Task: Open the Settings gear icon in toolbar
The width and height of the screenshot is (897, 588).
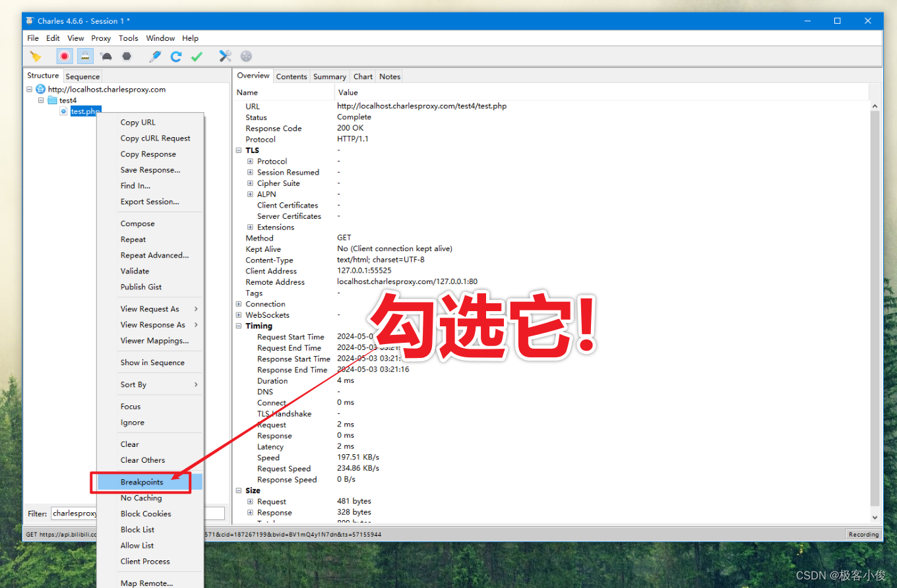Action: (246, 57)
